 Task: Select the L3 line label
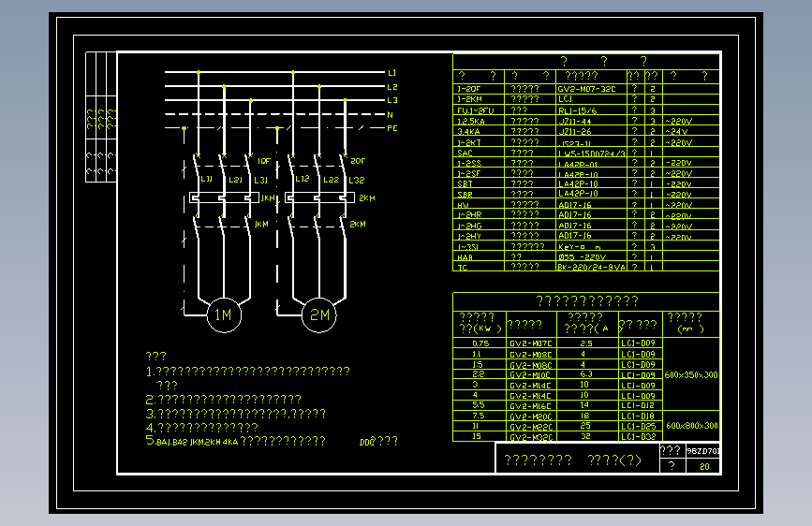(x=392, y=100)
